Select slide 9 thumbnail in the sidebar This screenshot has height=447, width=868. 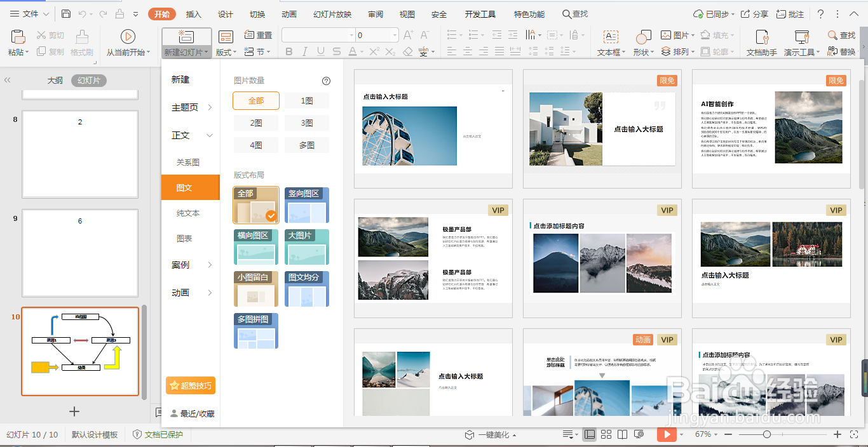coord(79,253)
